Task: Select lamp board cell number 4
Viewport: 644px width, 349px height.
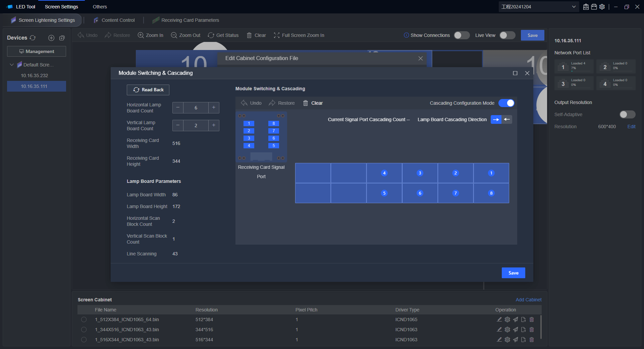Action: (384, 173)
